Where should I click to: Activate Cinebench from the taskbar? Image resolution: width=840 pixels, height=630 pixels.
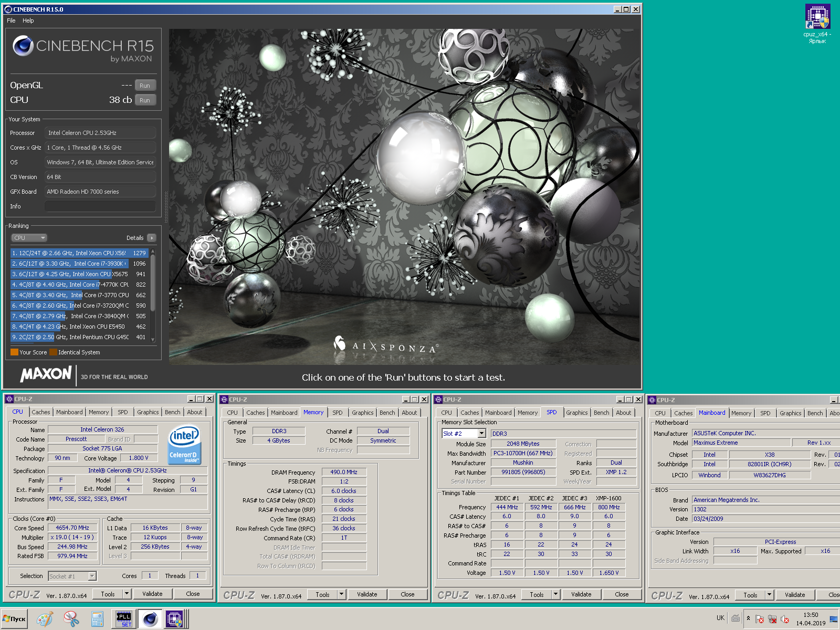pos(150,619)
